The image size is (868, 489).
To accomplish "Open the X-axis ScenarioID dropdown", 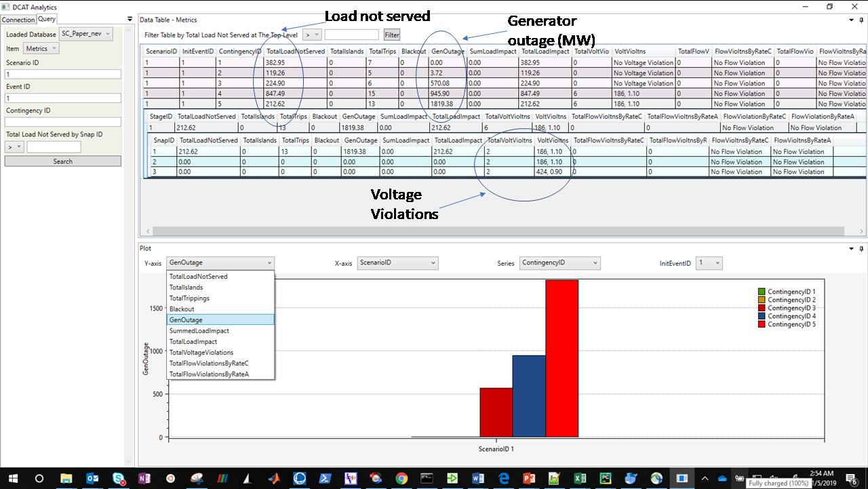I will pos(397,262).
